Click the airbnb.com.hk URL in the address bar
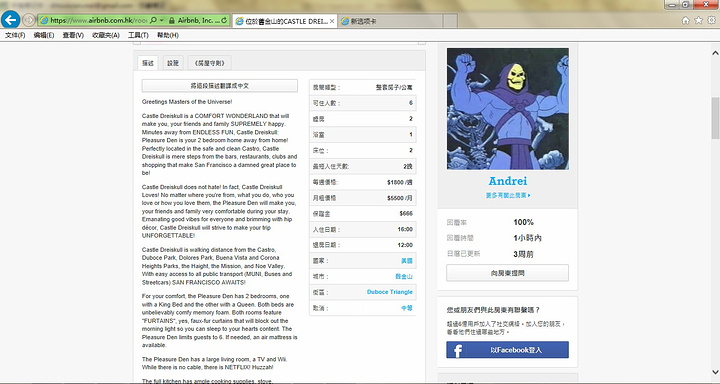The image size is (720, 384). (x=98, y=20)
